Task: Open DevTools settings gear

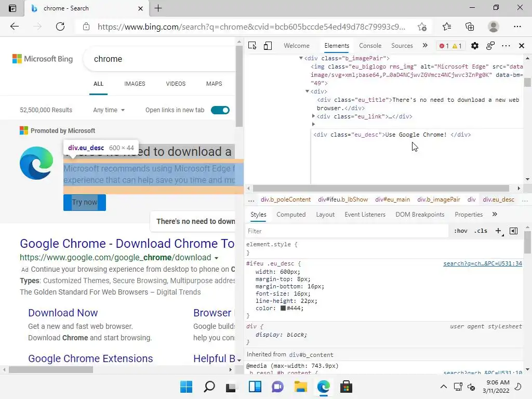Action: [x=475, y=46]
